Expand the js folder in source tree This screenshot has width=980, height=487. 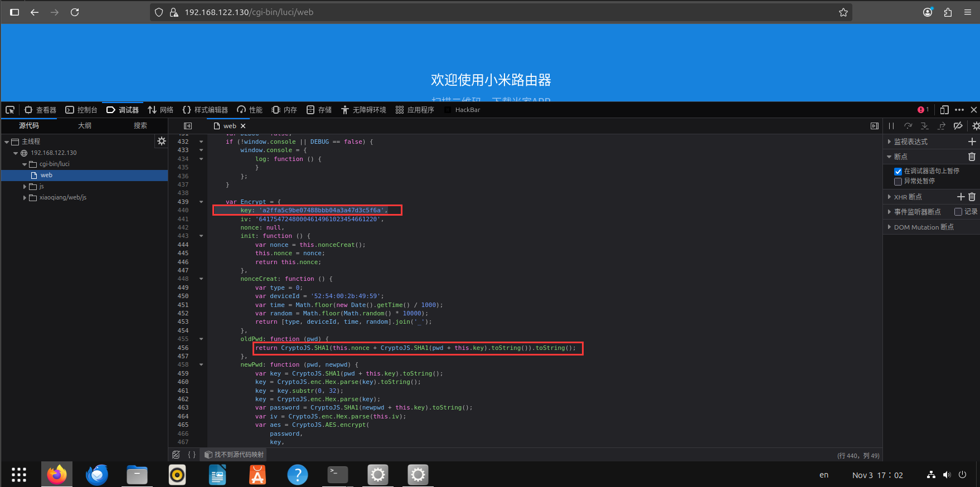pos(25,187)
